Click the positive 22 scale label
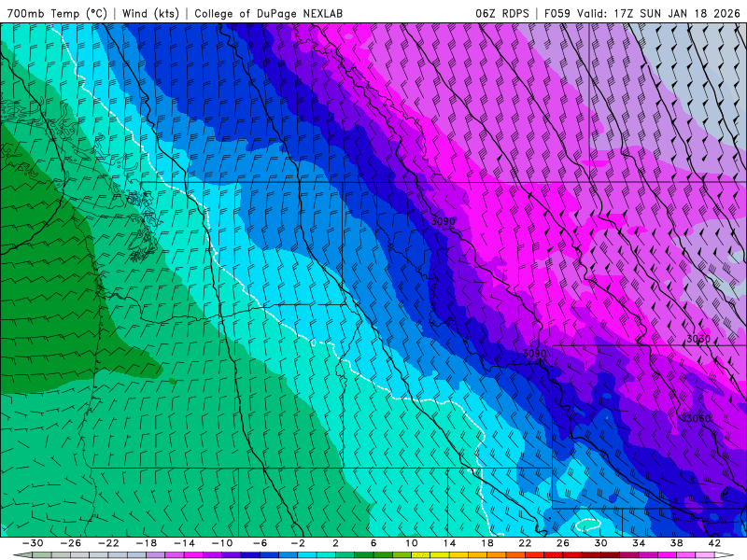The image size is (747, 560). point(525,543)
